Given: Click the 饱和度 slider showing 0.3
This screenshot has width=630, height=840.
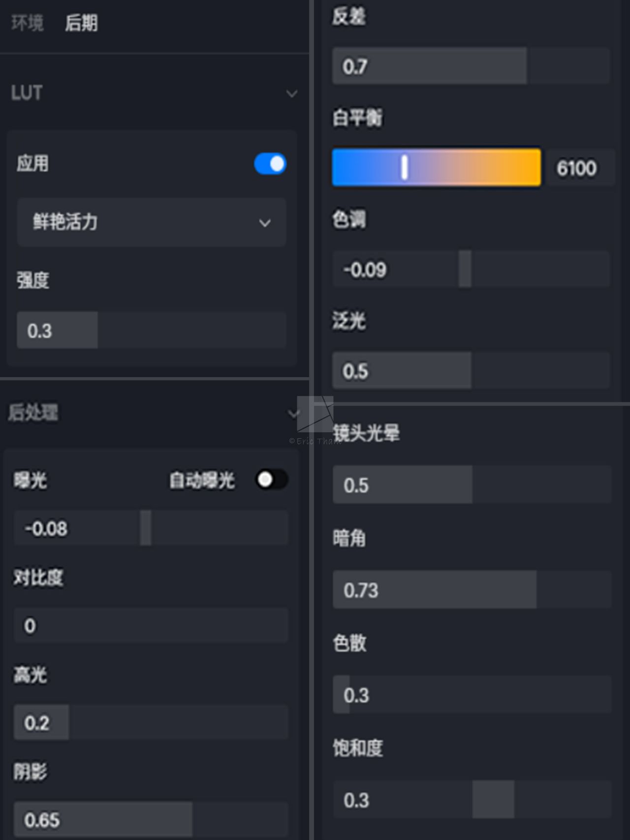Looking at the screenshot, I should (x=472, y=800).
